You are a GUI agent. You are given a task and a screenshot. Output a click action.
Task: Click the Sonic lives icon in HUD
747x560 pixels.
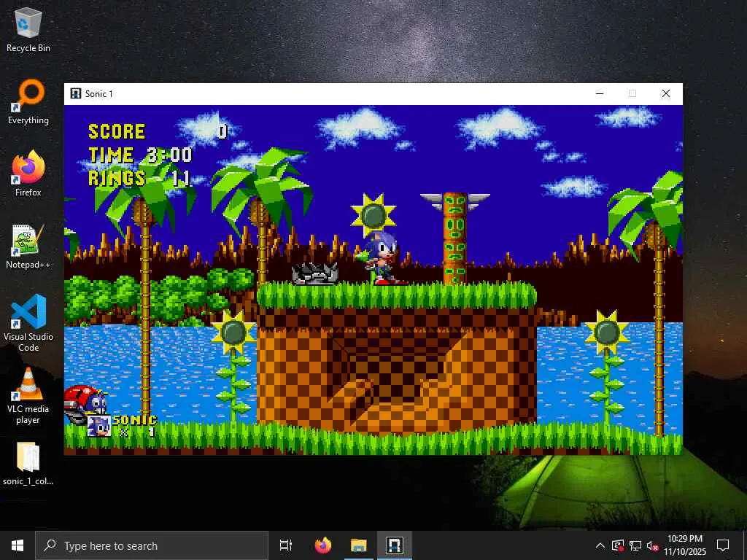99,426
